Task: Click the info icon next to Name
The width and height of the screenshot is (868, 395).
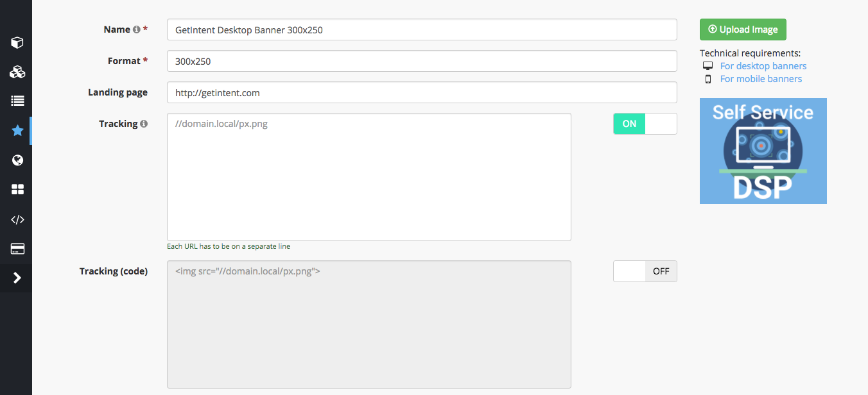Action: [136, 29]
